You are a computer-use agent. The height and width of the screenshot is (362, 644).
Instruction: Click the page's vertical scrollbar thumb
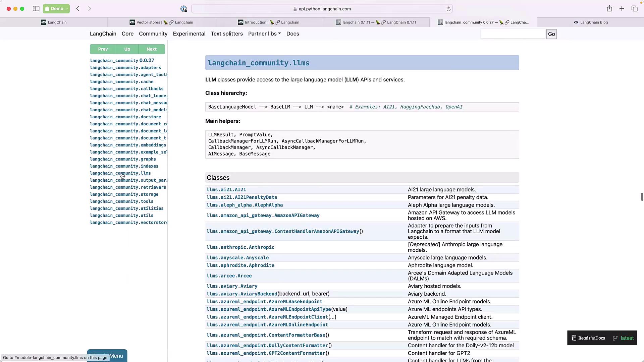(x=642, y=197)
